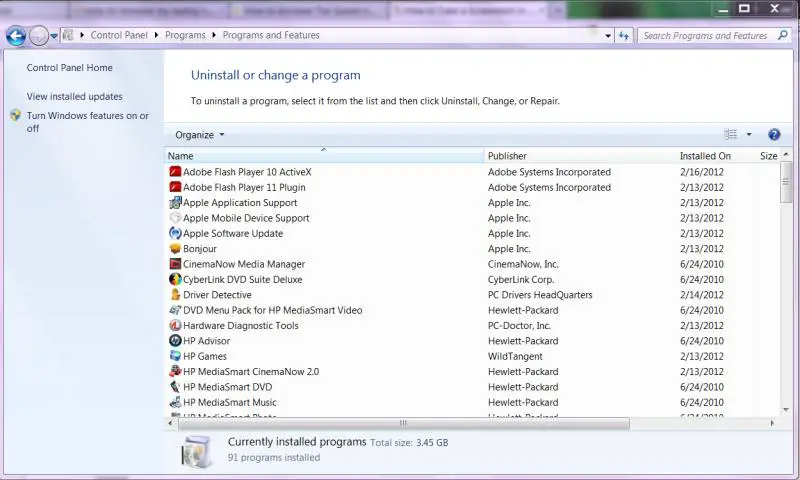800x480 pixels.
Task: Click the horizontal scrollbar thumb
Action: click(x=403, y=423)
